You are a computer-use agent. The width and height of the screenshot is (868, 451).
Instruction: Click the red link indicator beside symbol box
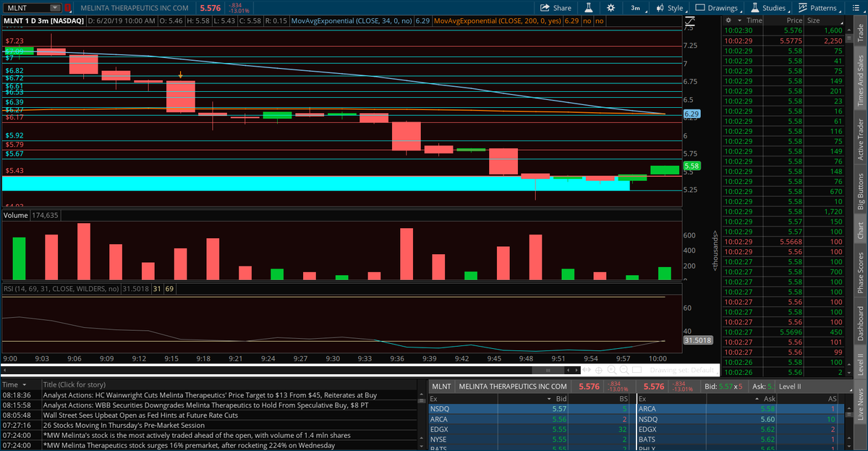tap(68, 8)
